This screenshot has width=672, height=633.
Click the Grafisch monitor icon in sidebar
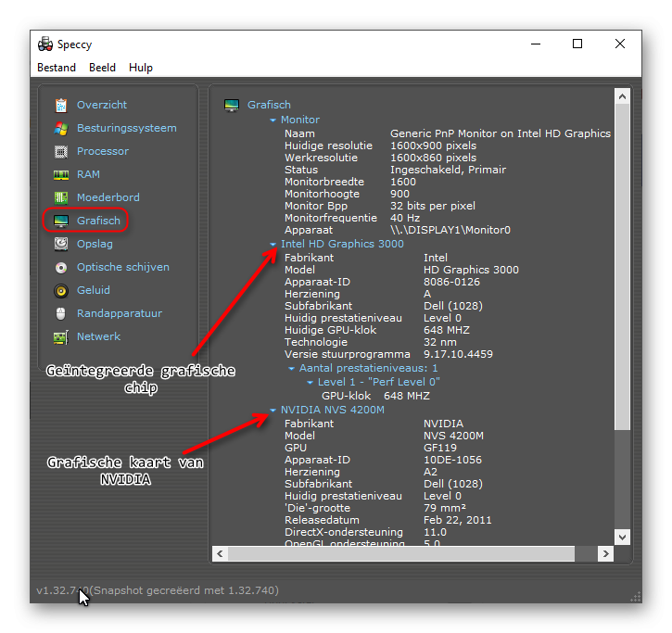61,221
